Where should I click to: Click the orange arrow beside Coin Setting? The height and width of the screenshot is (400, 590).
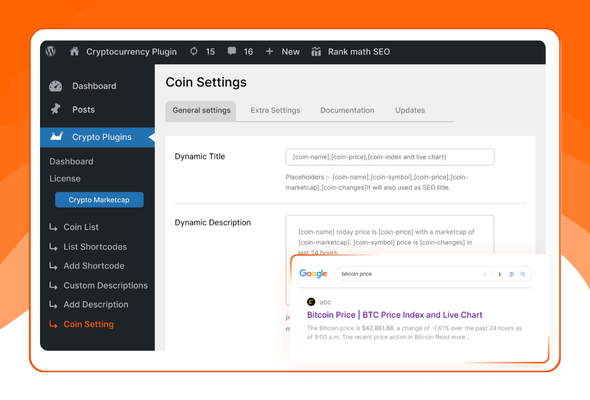tap(53, 324)
